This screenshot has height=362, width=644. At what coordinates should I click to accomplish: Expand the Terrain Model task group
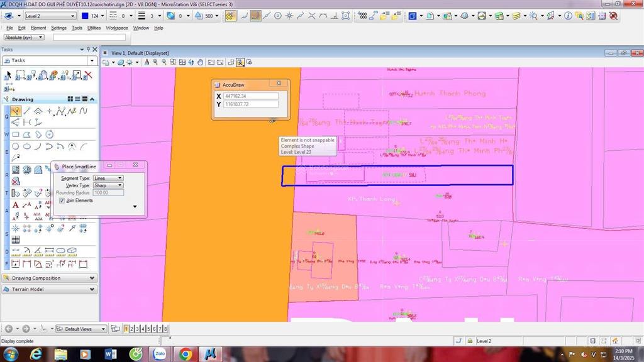coord(49,290)
